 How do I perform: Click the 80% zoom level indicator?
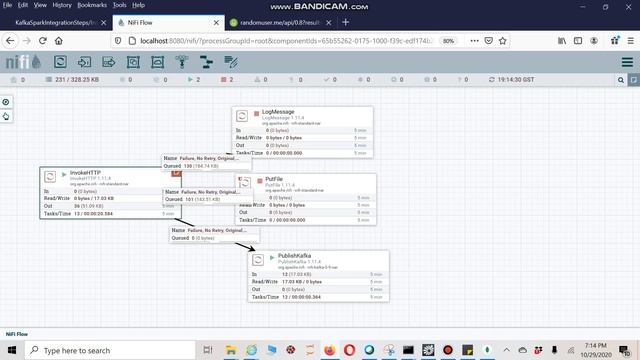point(448,41)
